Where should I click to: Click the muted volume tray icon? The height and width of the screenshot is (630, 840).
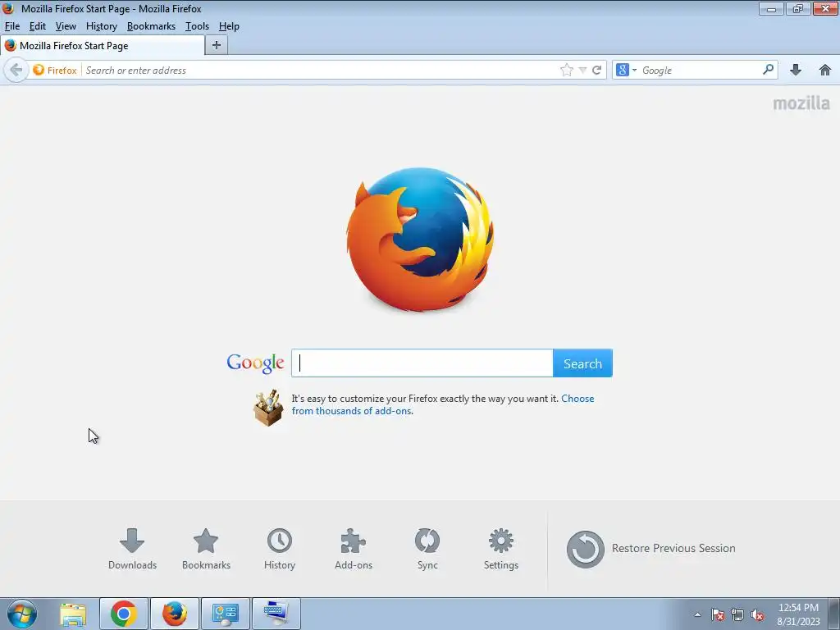[757, 614]
